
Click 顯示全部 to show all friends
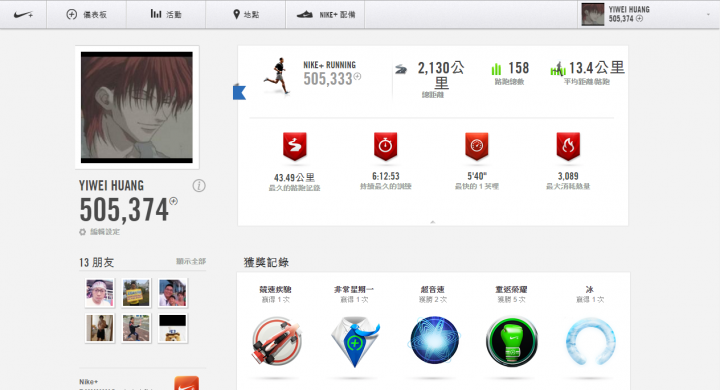coord(191,261)
